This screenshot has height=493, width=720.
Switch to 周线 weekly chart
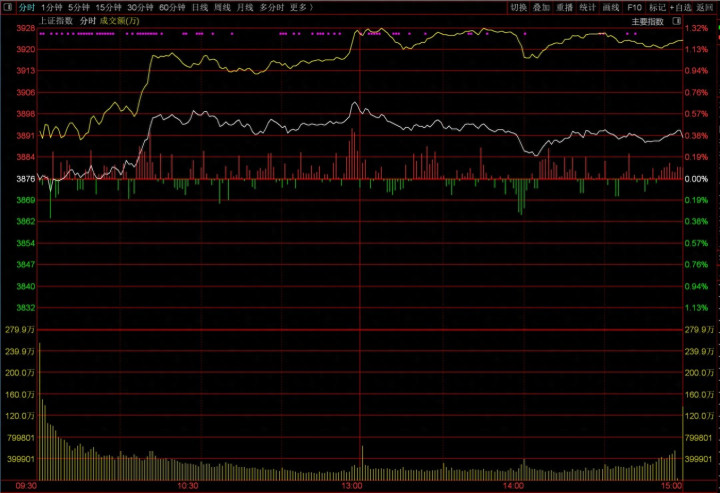tap(222, 7)
